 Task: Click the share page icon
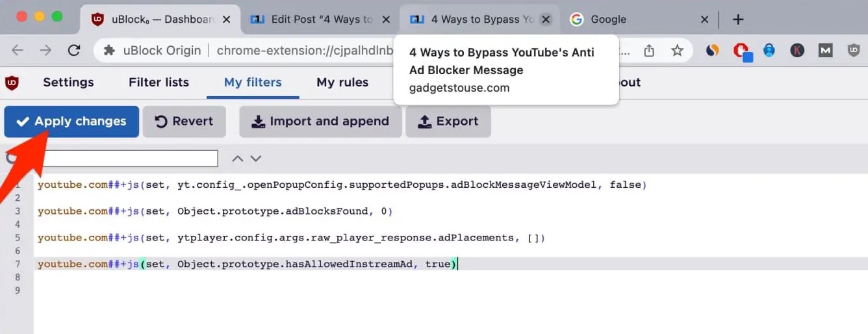(x=648, y=50)
